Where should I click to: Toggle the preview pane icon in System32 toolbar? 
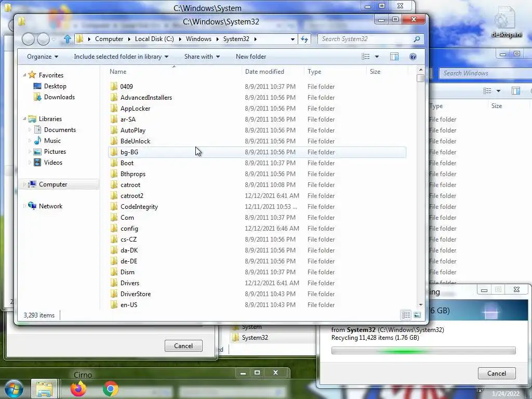(394, 57)
